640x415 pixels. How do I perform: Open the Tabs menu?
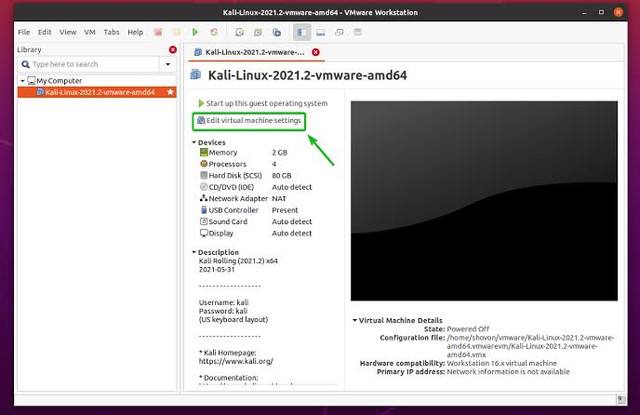click(111, 32)
